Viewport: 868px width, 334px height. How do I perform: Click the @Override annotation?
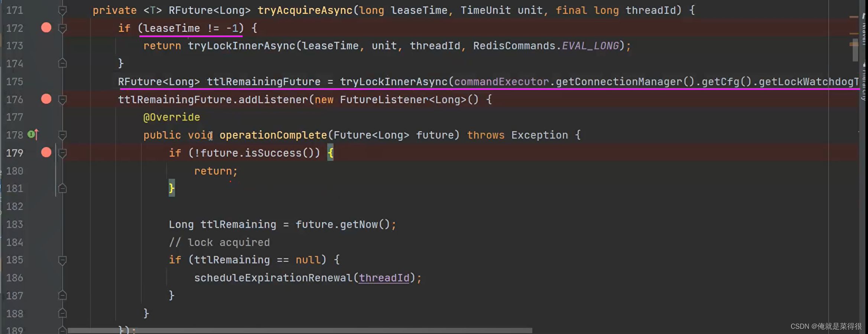click(172, 117)
